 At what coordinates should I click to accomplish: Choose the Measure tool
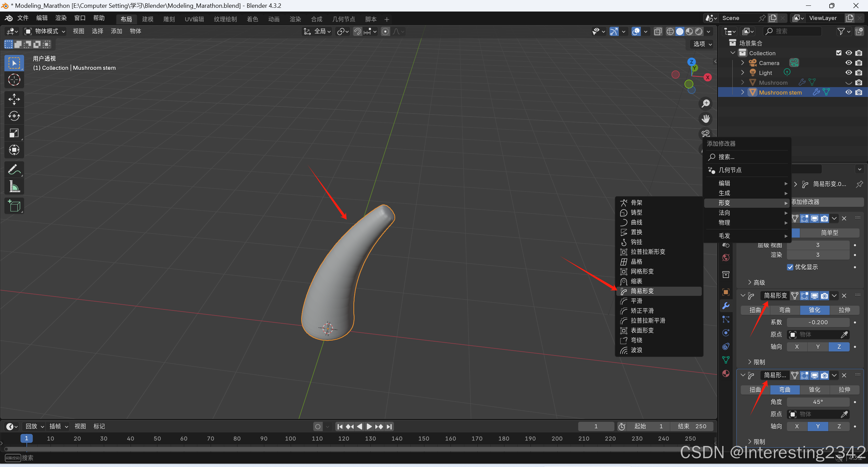pos(14,186)
